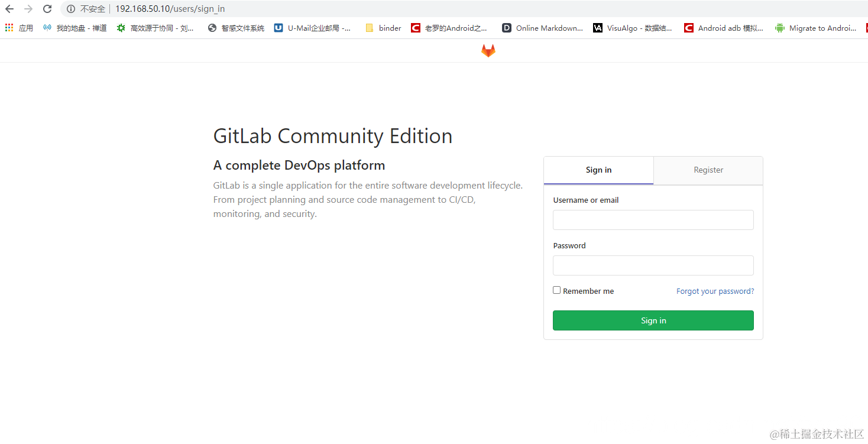Click the 不安全 security warning text
Image resolution: width=868 pixels, height=444 pixels.
pyautogui.click(x=93, y=9)
